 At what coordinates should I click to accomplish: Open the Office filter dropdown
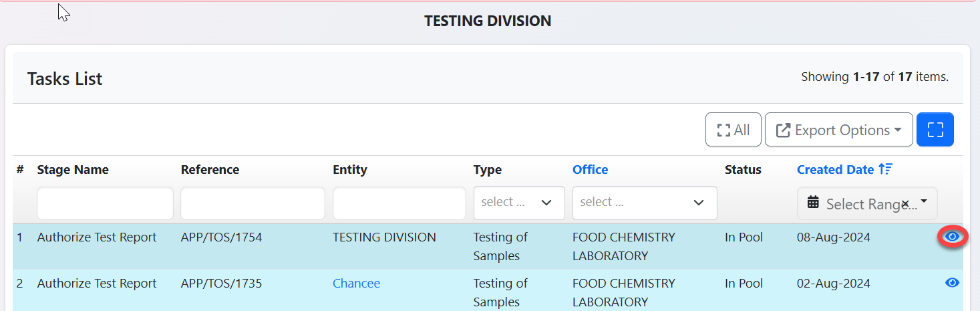[x=644, y=203]
